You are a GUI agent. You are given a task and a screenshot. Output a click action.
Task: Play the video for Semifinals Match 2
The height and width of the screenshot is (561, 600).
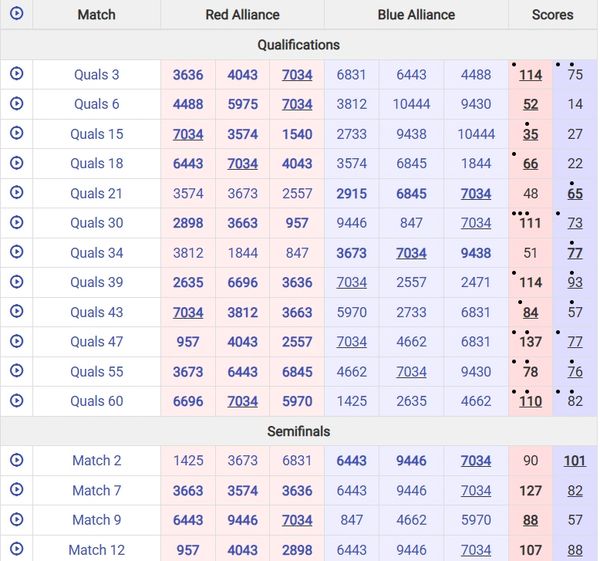coord(17,461)
